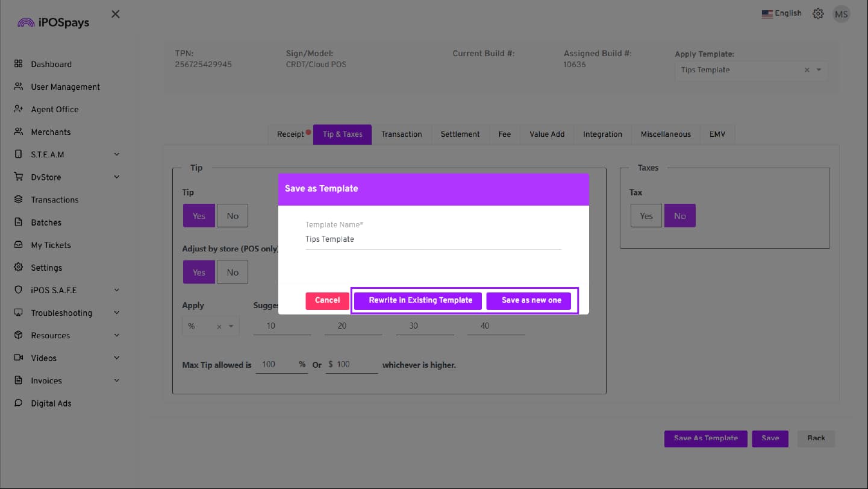Click the My Tickets envelope icon
This screenshot has height=489, width=868.
[18, 245]
